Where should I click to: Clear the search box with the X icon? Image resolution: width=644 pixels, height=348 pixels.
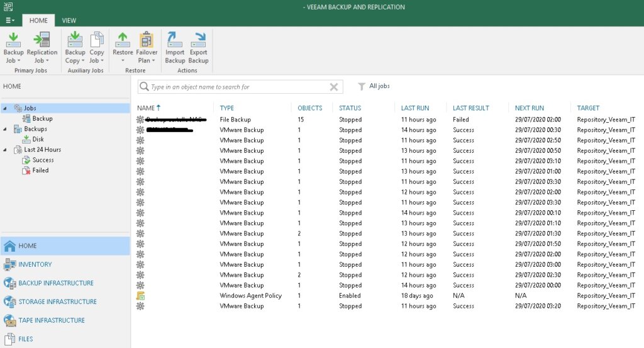tap(333, 87)
